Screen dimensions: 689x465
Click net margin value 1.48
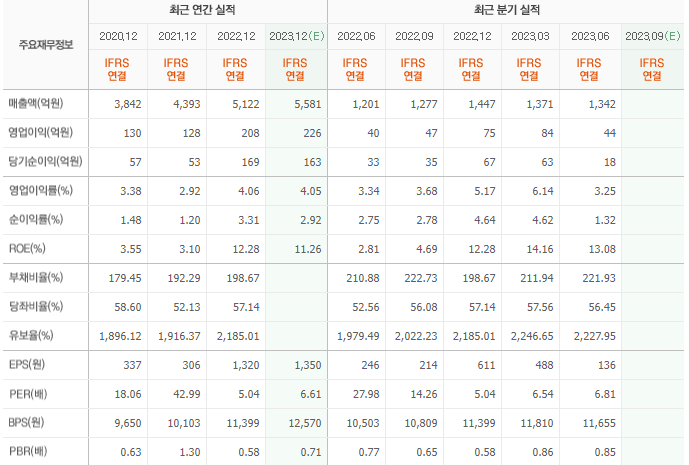click(x=131, y=220)
